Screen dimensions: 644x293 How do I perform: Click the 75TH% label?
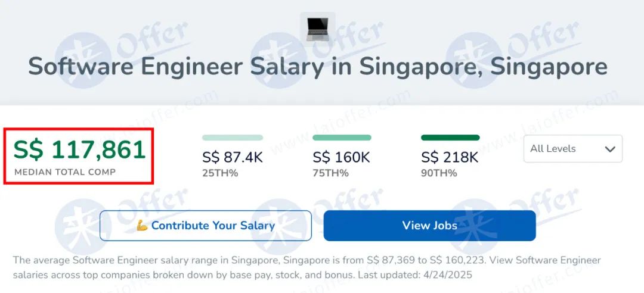pyautogui.click(x=330, y=173)
